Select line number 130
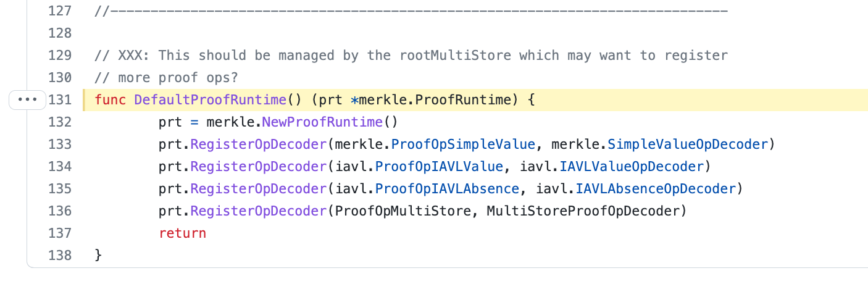 pyautogui.click(x=60, y=78)
